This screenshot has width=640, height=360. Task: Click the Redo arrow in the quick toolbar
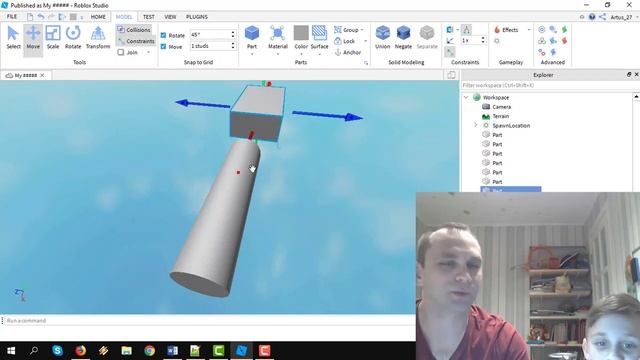(51, 17)
